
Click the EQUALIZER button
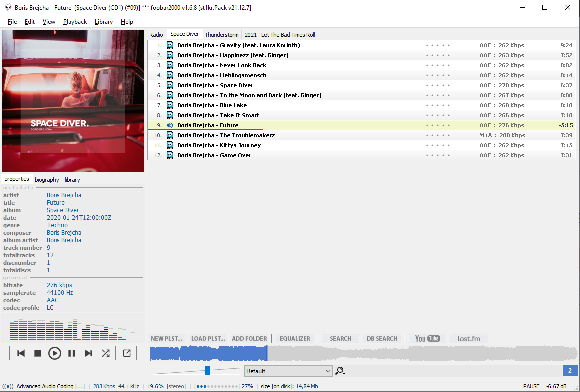tap(295, 338)
